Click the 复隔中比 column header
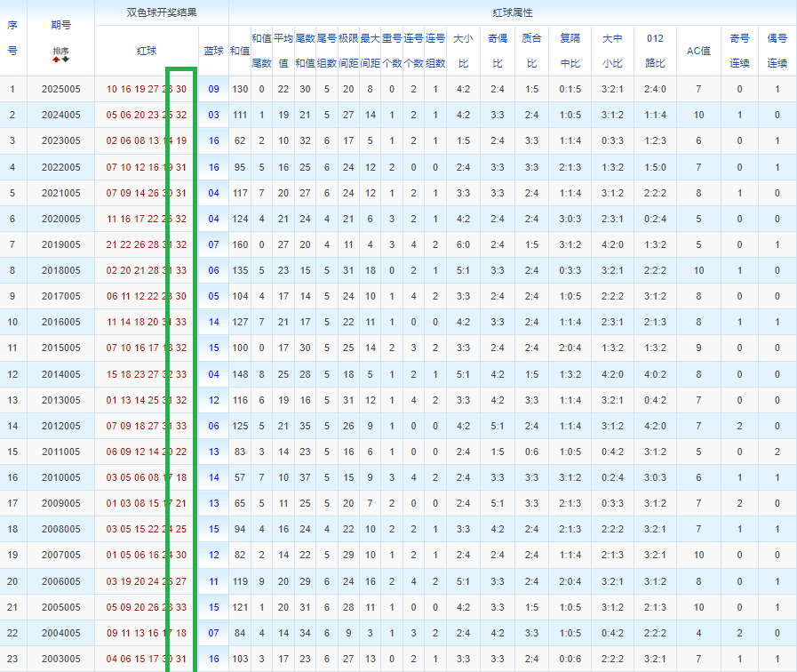Viewport: 797px width, 672px height. click(x=570, y=51)
